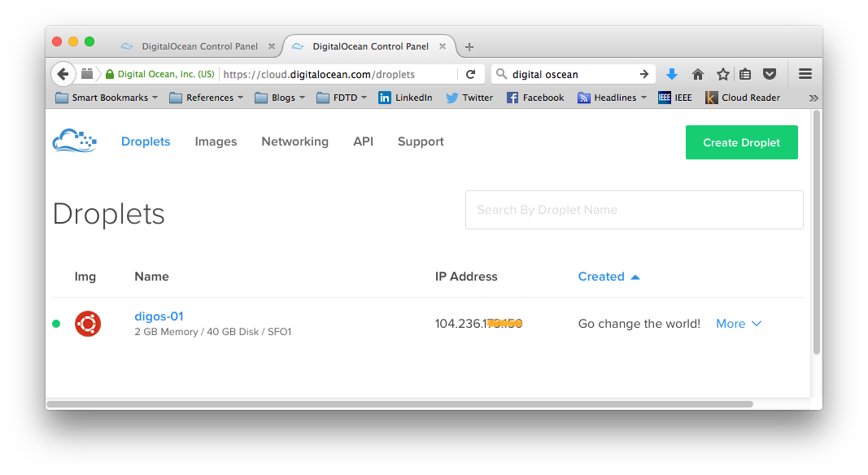Click the IP Address column header
This screenshot has width=868, height=475.
coord(466,277)
